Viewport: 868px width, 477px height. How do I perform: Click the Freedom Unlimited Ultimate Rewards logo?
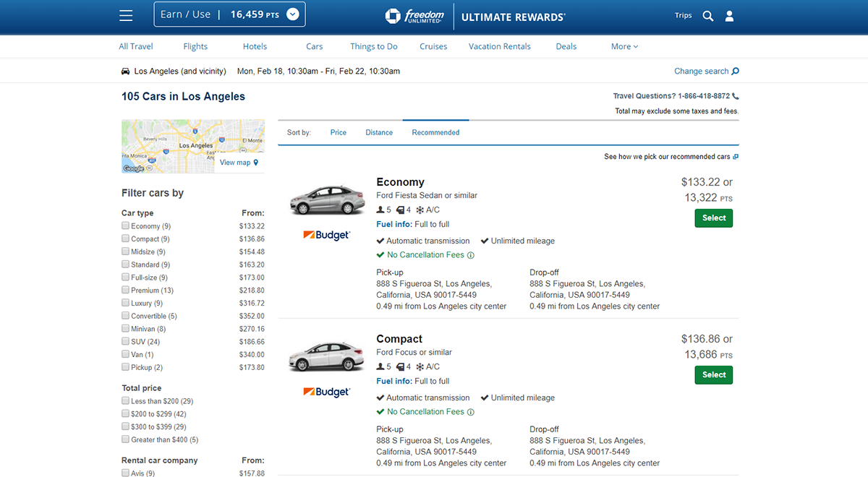(x=475, y=16)
